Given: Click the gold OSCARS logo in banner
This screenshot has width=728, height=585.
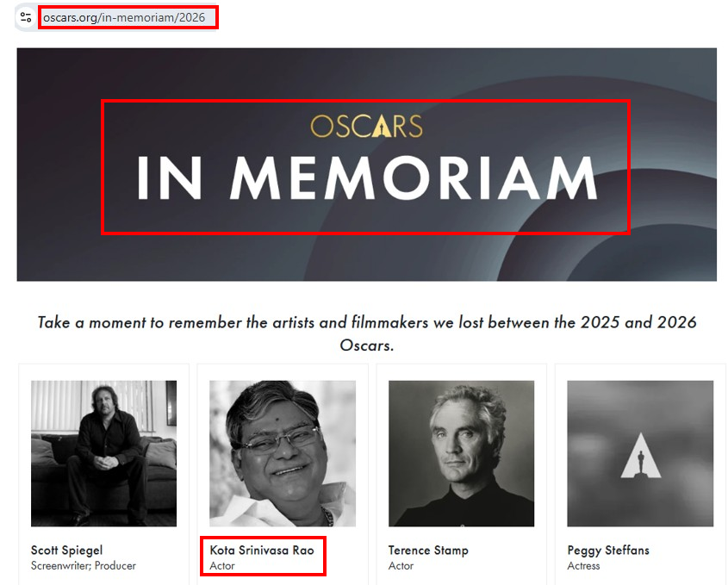Looking at the screenshot, I should (366, 127).
